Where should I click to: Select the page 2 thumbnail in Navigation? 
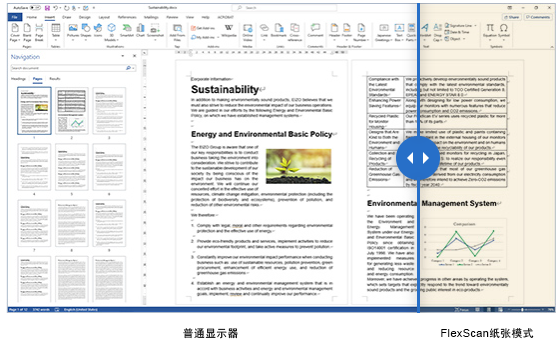(x=72, y=111)
